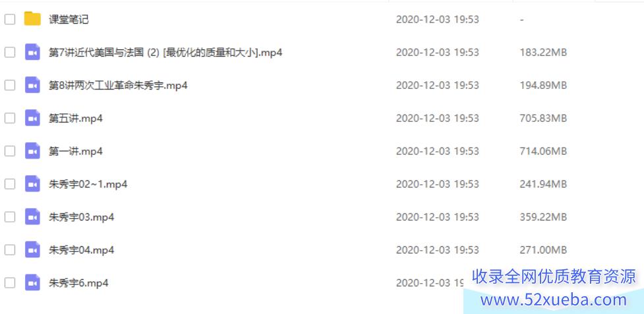The image size is (644, 314).
Task: Click video icon beside 朱秀宇03.mp4
Action: pos(32,217)
